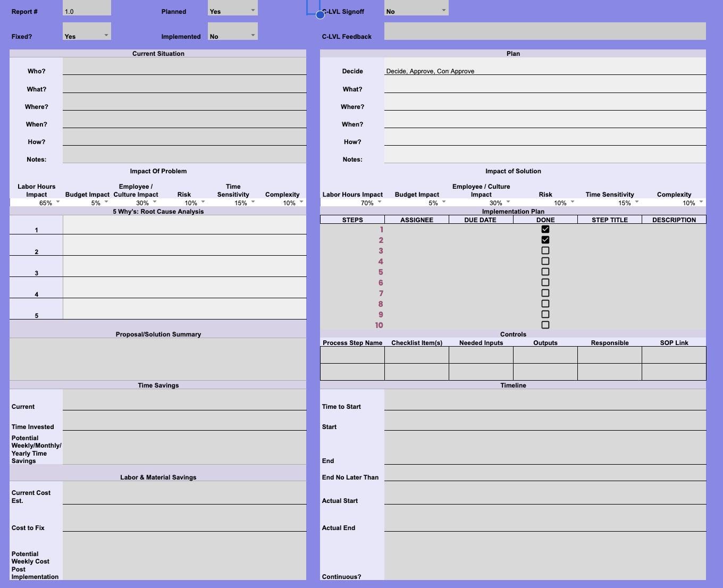This screenshot has height=588, width=723.
Task: Click the STEP TITLE column header
Action: tap(610, 220)
